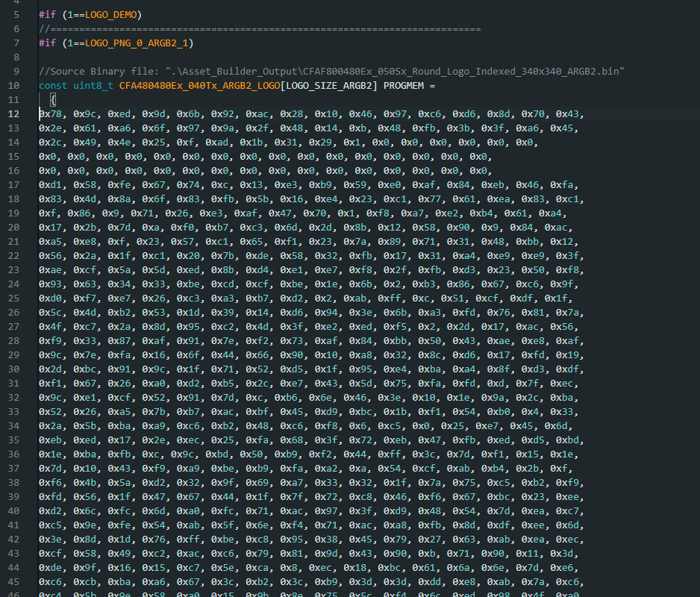Click the opening curly brace on line 11
Viewport: 700px width, 597px height.
coord(53,100)
